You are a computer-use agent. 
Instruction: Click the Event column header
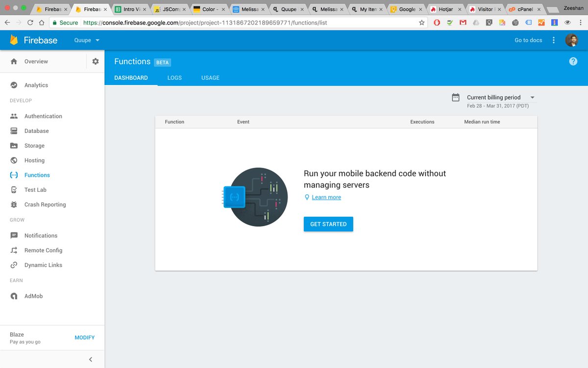(x=243, y=122)
